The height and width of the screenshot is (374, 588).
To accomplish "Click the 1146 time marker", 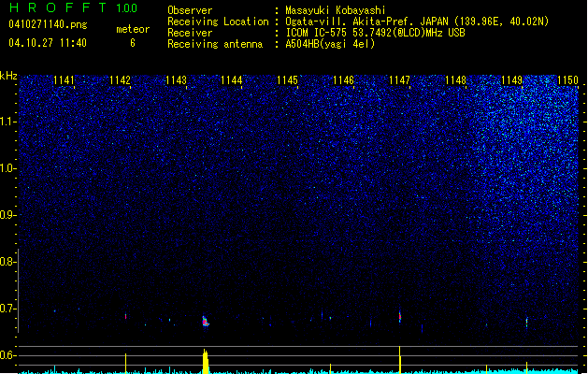I will (343, 80).
